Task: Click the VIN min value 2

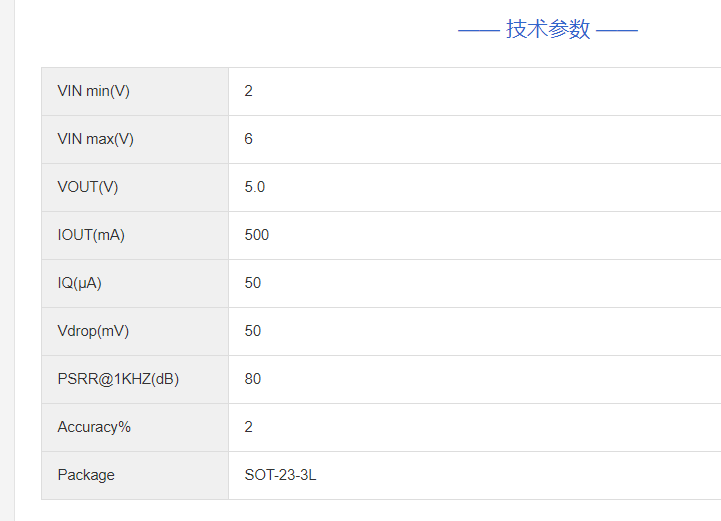Action: [x=249, y=91]
